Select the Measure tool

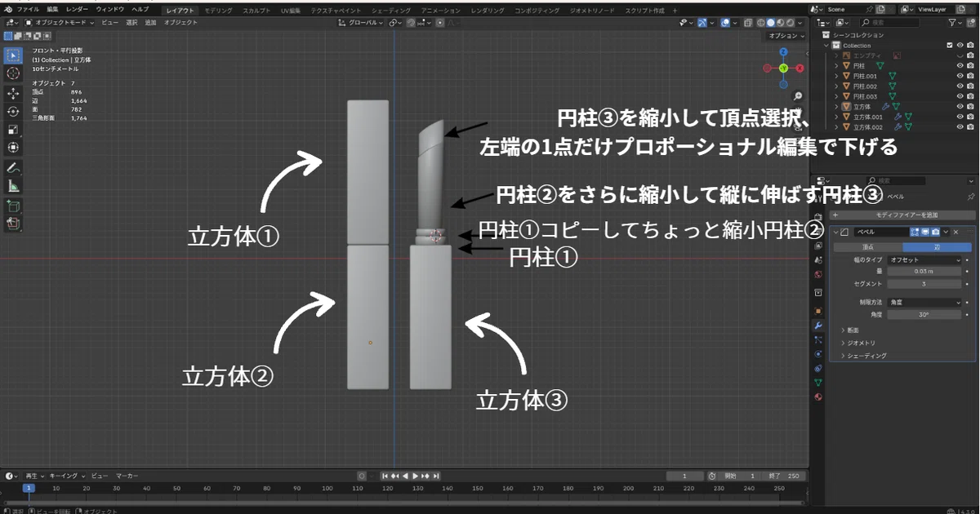coord(13,186)
